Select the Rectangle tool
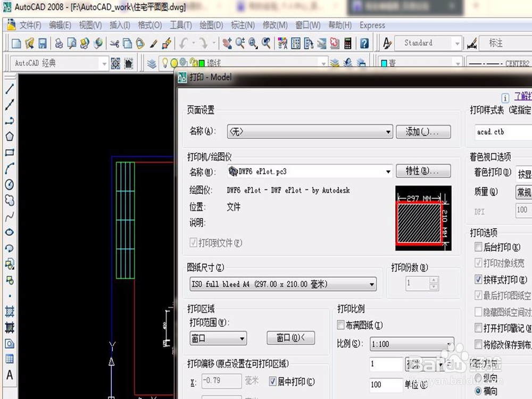This screenshot has width=532, height=399. [x=10, y=152]
